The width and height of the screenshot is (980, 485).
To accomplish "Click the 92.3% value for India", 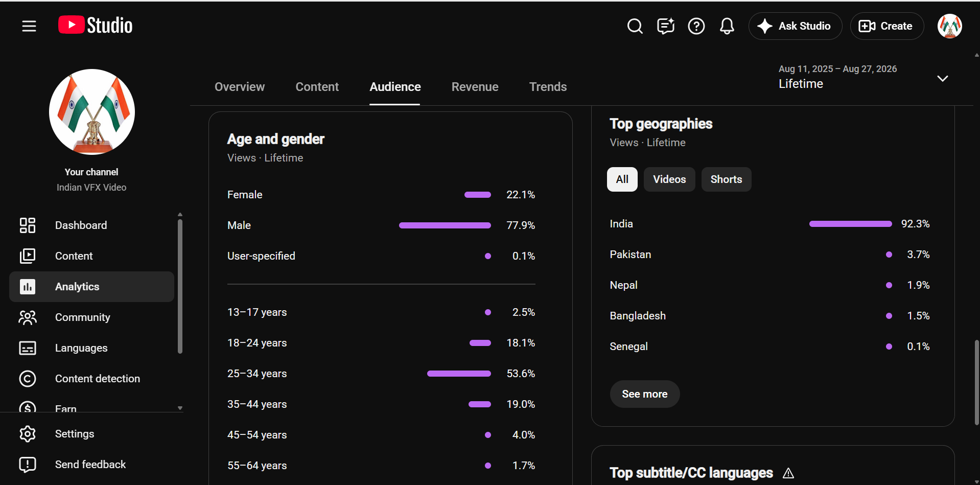I will 915,224.
